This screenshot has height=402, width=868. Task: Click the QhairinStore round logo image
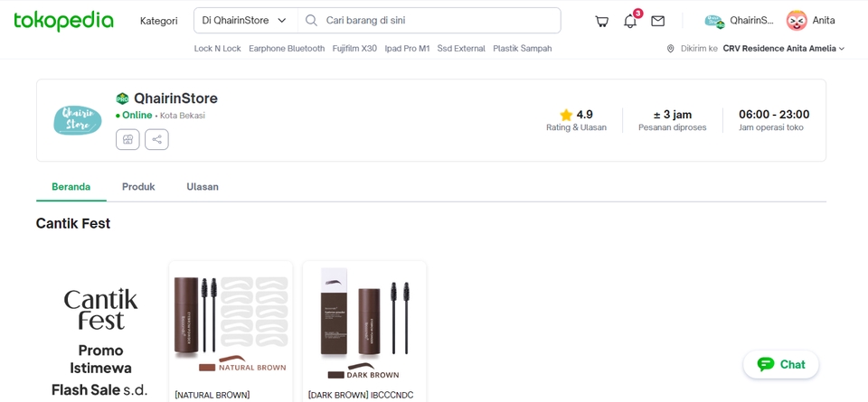(78, 120)
